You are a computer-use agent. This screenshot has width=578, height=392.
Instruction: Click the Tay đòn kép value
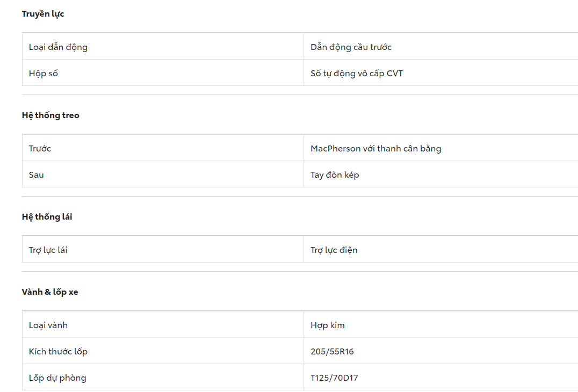pos(335,175)
